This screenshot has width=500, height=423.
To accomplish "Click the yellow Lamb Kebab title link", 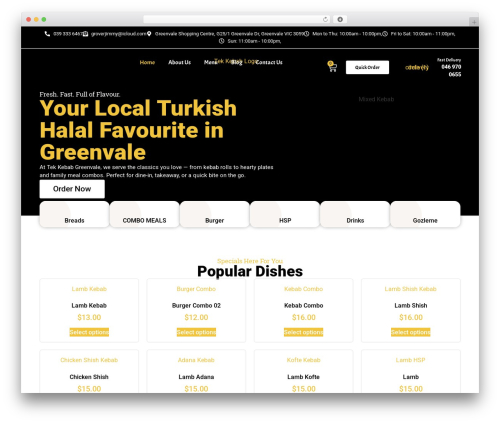I will click(x=89, y=289).
